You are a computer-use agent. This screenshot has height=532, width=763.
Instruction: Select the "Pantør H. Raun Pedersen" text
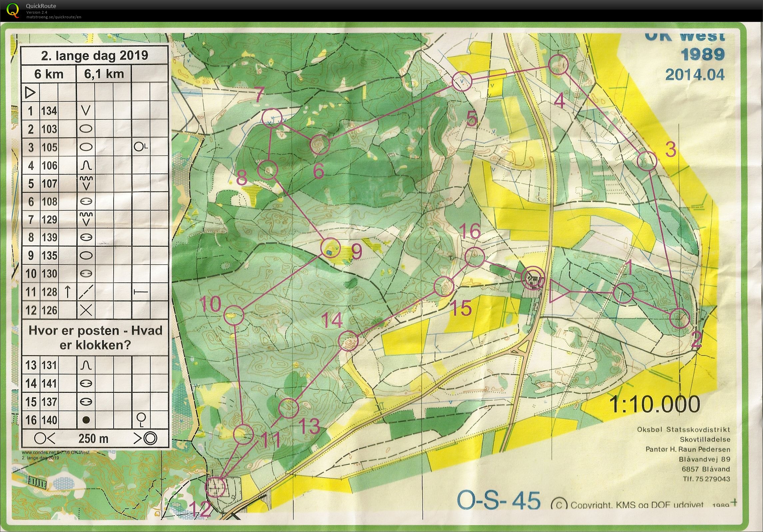[688, 449]
